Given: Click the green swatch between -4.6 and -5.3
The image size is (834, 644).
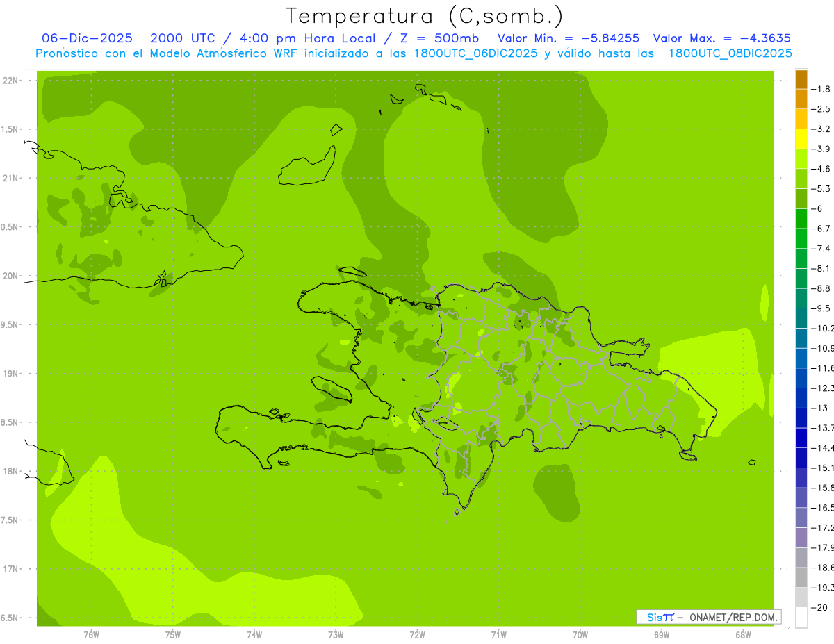Looking at the screenshot, I should pos(801,179).
